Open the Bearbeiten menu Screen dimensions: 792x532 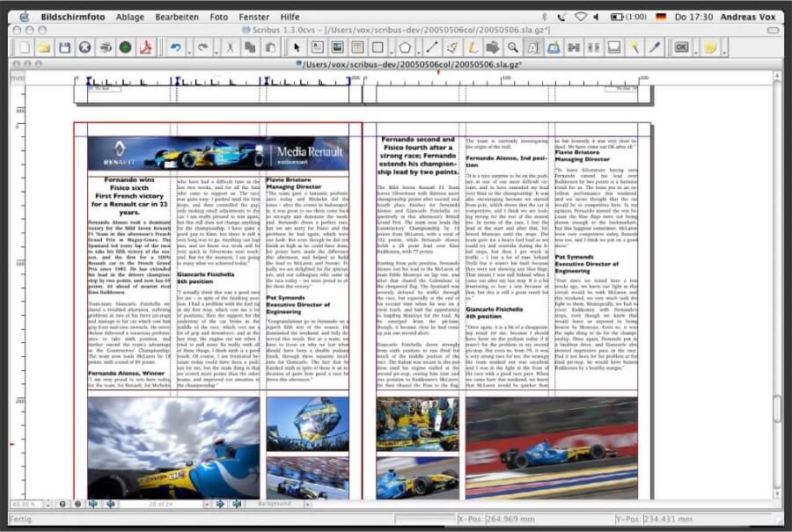[177, 18]
